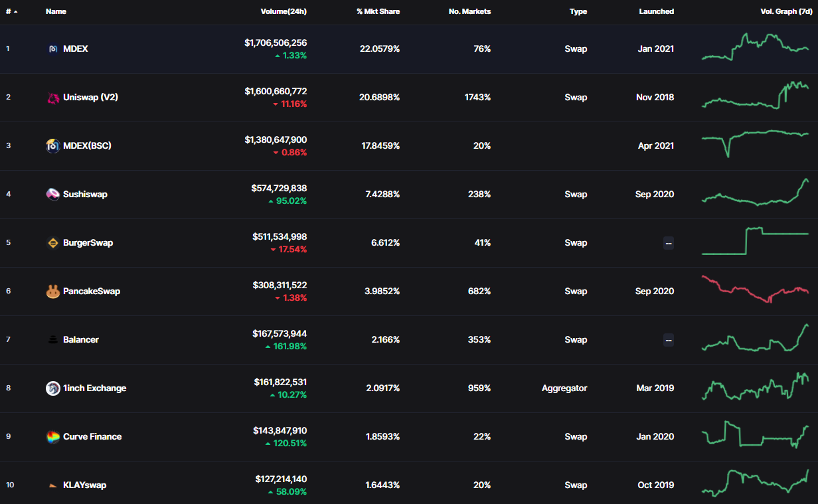Viewport: 818px width, 504px height.
Task: Click the $127,214,140 KLAYswap volume
Action: point(282,479)
